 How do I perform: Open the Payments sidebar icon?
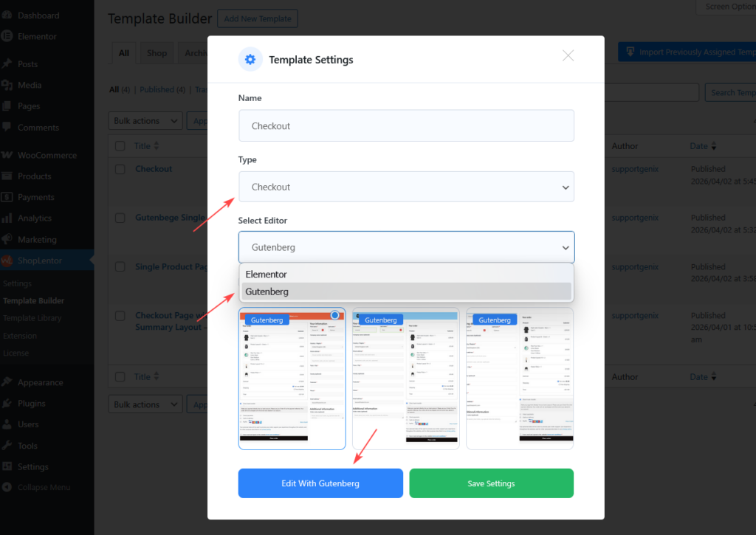(7, 198)
